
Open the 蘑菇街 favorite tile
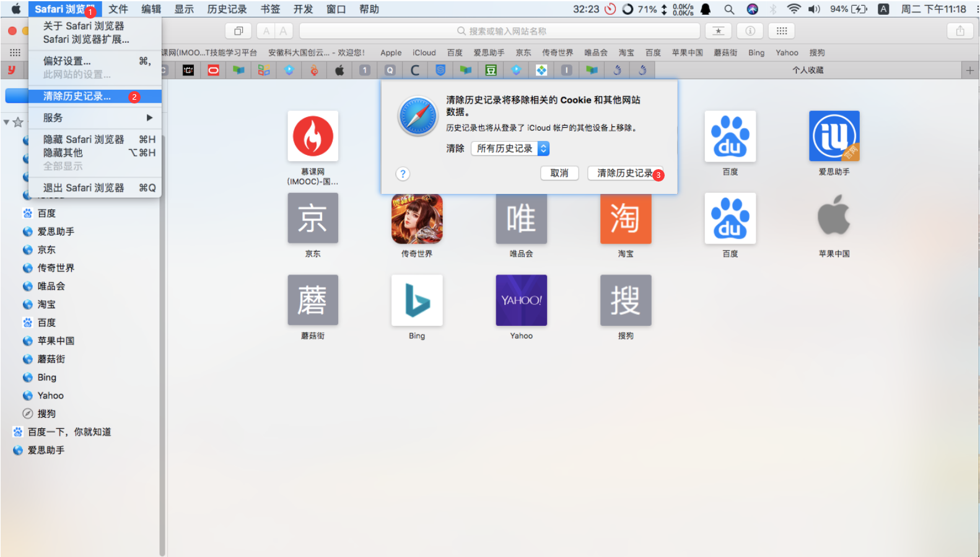pyautogui.click(x=313, y=300)
